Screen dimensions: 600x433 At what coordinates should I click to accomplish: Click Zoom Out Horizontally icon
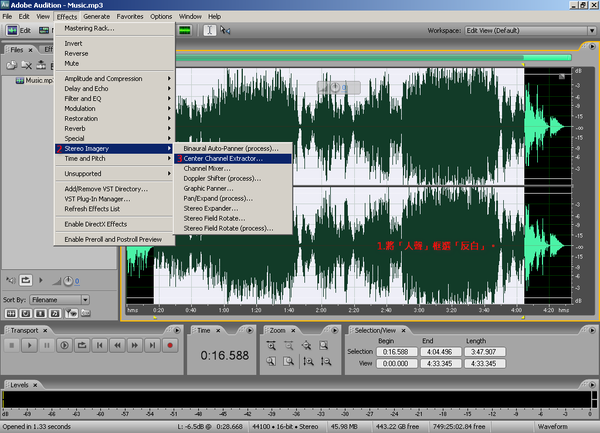[x=289, y=345]
